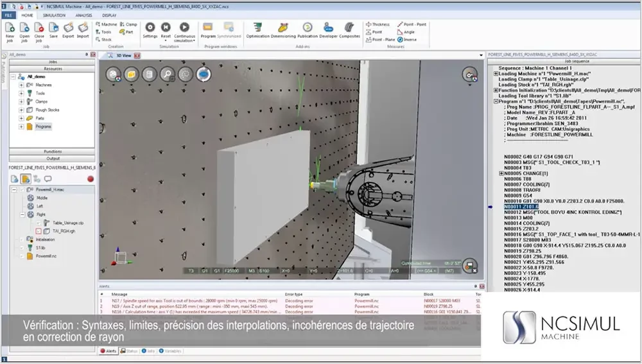Select alert row N17 spindle speed error

point(290,300)
